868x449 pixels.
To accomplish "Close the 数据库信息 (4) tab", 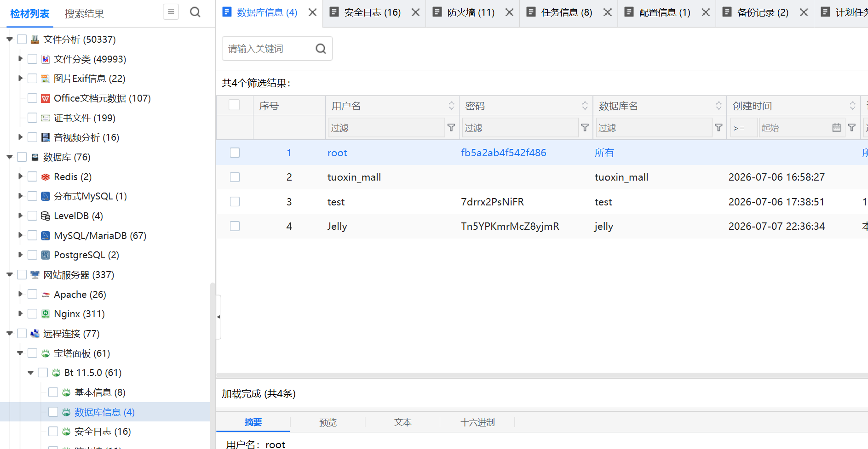I will tap(312, 12).
